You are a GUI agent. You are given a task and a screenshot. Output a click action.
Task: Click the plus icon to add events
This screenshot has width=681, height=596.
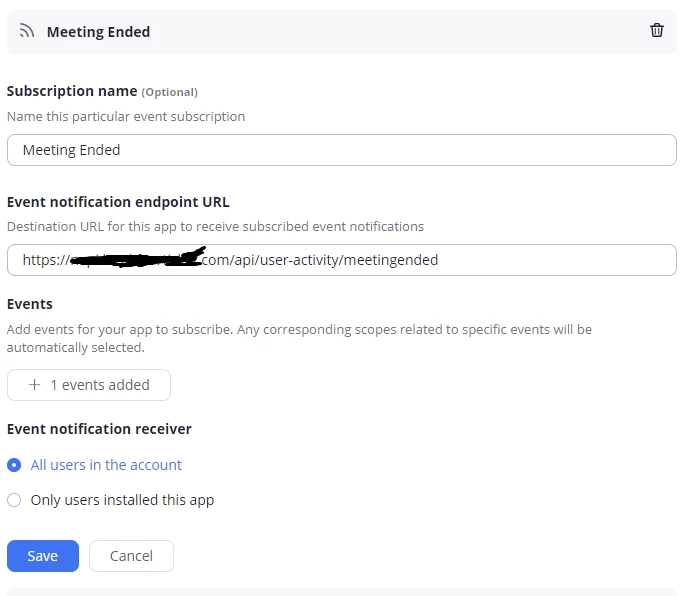pyautogui.click(x=35, y=385)
